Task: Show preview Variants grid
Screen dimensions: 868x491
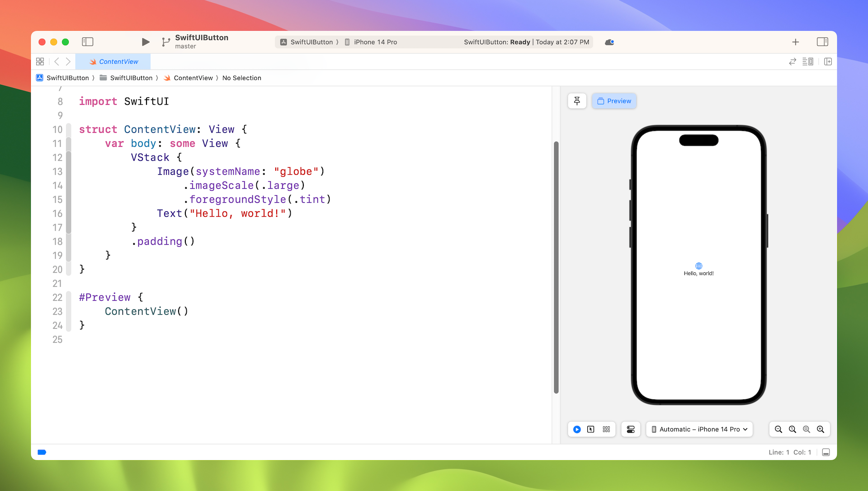Action: (606, 429)
